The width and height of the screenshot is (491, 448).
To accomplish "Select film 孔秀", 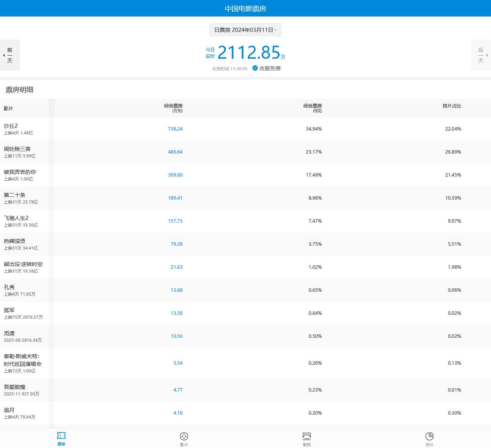I will click(x=9, y=287).
